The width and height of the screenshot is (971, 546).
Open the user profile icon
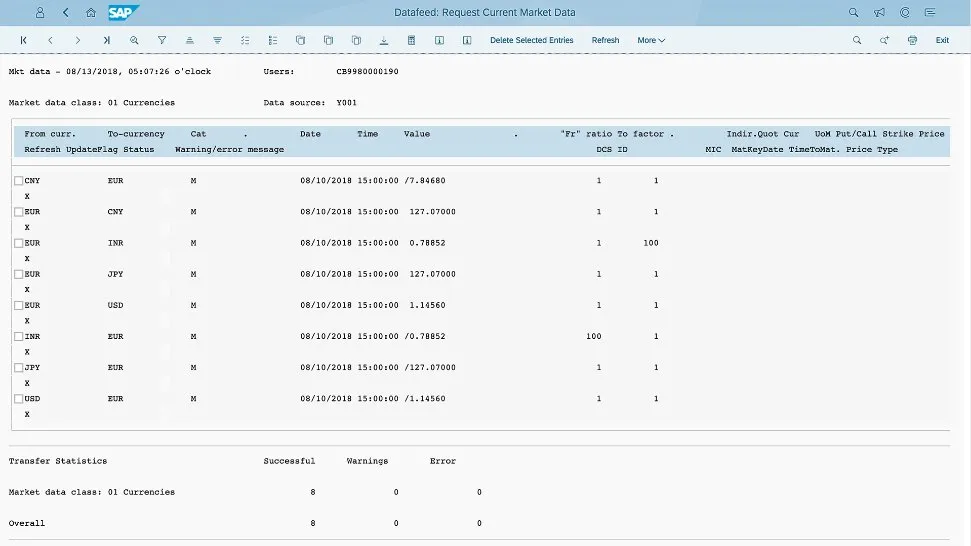(40, 13)
